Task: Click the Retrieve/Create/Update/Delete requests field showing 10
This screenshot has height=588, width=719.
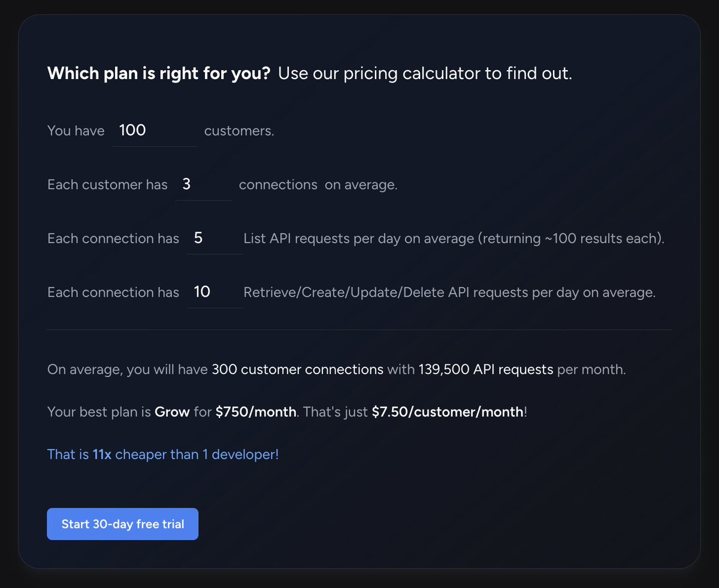Action: click(x=215, y=293)
